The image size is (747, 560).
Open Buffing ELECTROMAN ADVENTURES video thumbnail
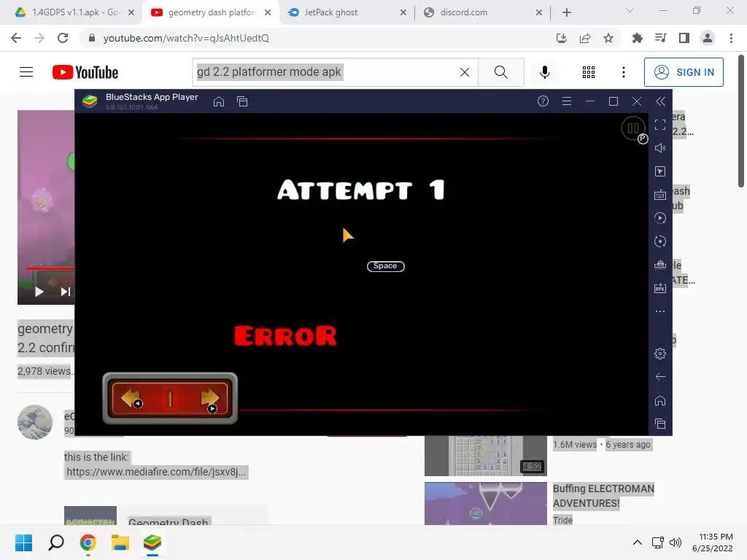click(485, 503)
